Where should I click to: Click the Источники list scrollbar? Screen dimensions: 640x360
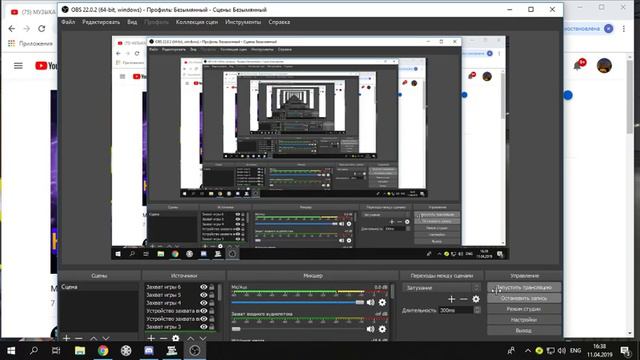(220, 292)
